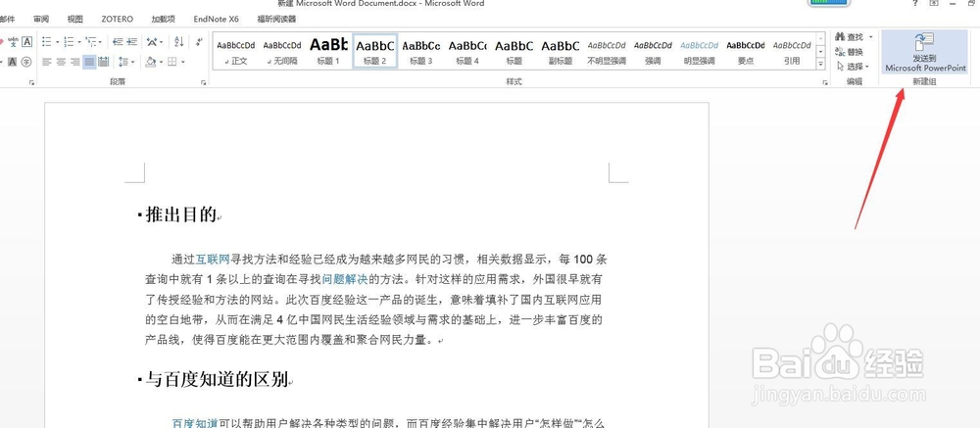Apply the 标题 style
The width and height of the screenshot is (980, 428).
pyautogui.click(x=514, y=52)
